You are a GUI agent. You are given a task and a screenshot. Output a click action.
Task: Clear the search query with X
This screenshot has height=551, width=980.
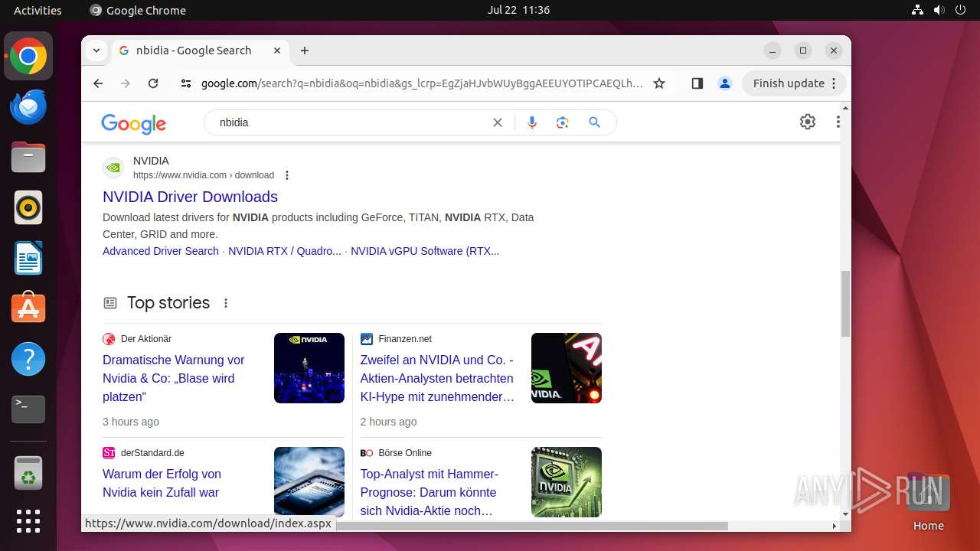[498, 122]
